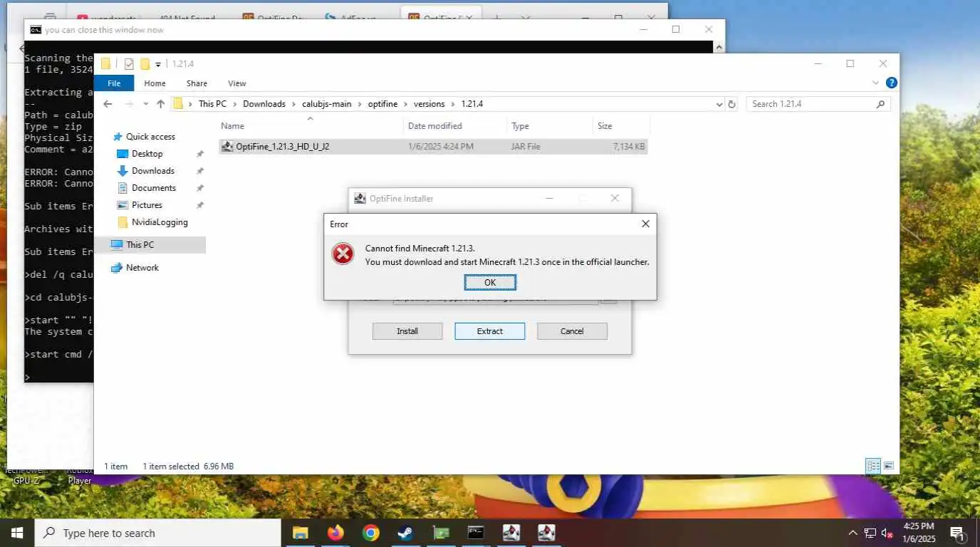Click the New folder quick access icon
Viewport: 980px width, 547px height.
coord(145,64)
